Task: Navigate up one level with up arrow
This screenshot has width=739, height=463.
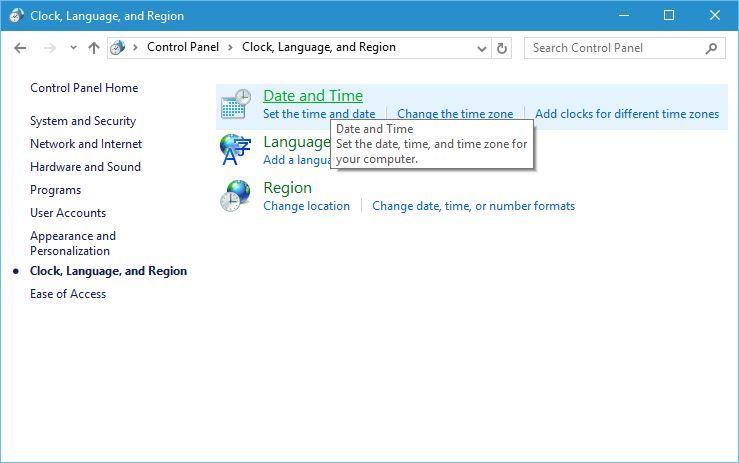Action: coord(94,48)
